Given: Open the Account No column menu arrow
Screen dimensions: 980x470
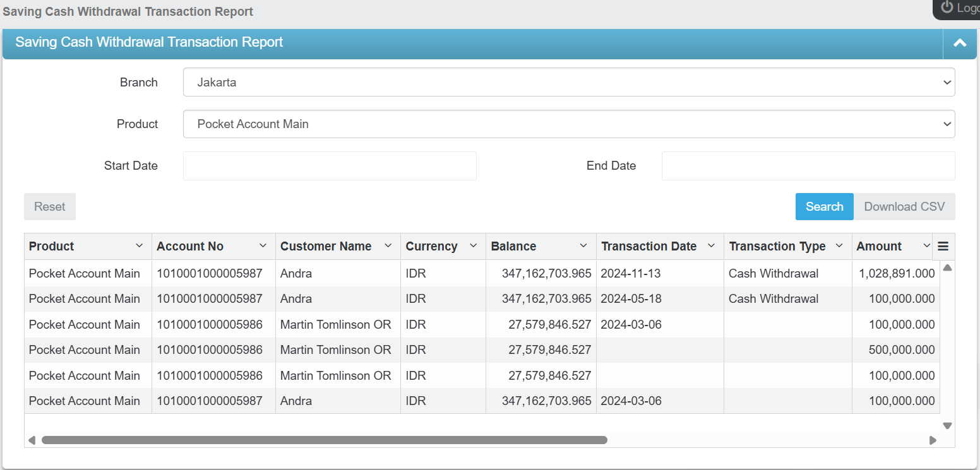Looking at the screenshot, I should pyautogui.click(x=263, y=246).
